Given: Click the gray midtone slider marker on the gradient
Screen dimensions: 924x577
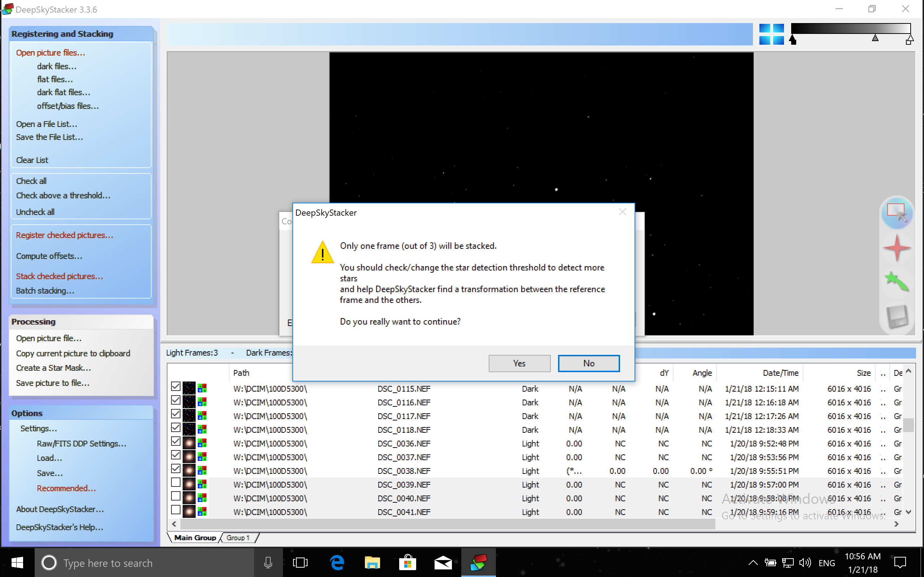Looking at the screenshot, I should 875,38.
